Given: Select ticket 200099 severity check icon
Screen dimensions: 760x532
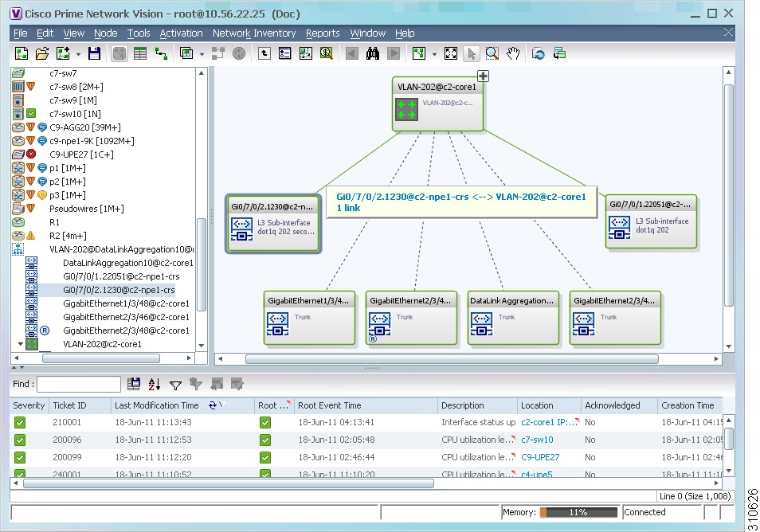Looking at the screenshot, I should [19, 457].
